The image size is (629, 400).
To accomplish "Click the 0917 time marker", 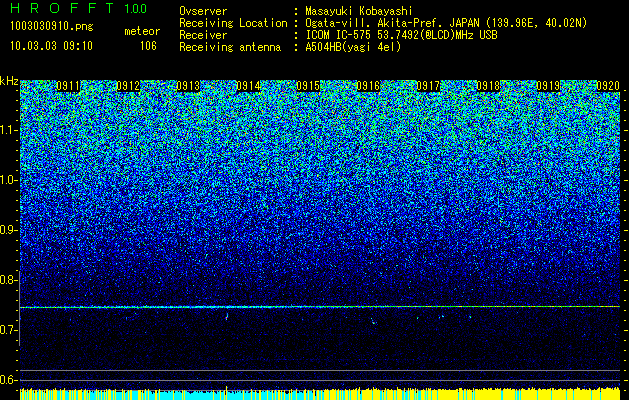I will point(428,85).
